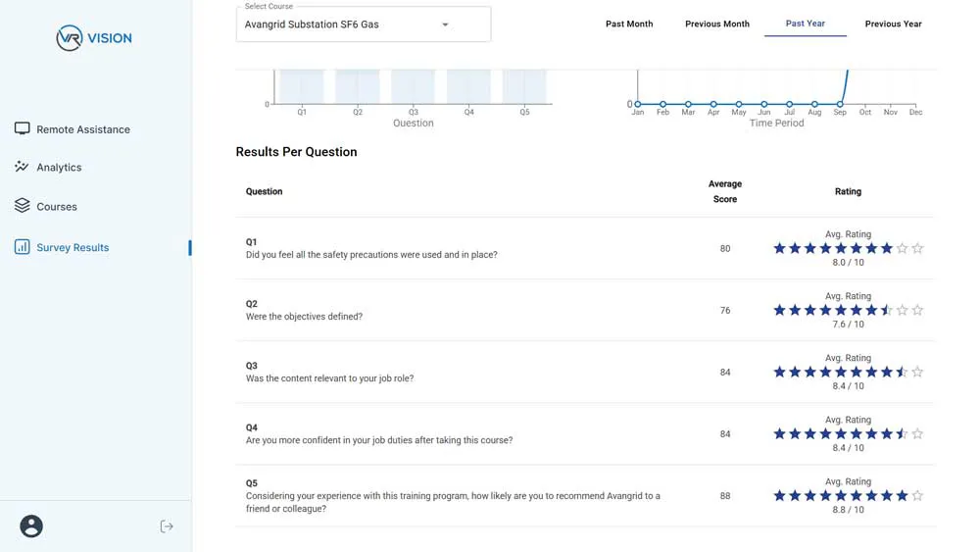Select the Past Year tab
This screenshot has height=552, width=980.
pos(806,24)
